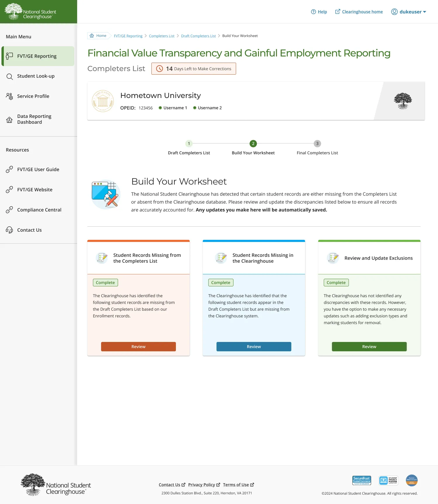Click the Hometown University seal logo
Viewport: 438px width, 504px height.
point(103,101)
